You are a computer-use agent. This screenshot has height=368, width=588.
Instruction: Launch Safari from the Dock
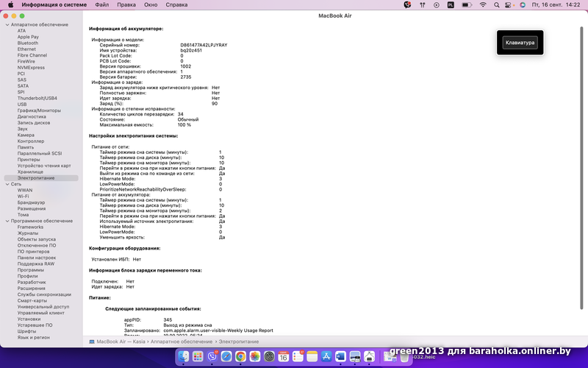point(226,356)
